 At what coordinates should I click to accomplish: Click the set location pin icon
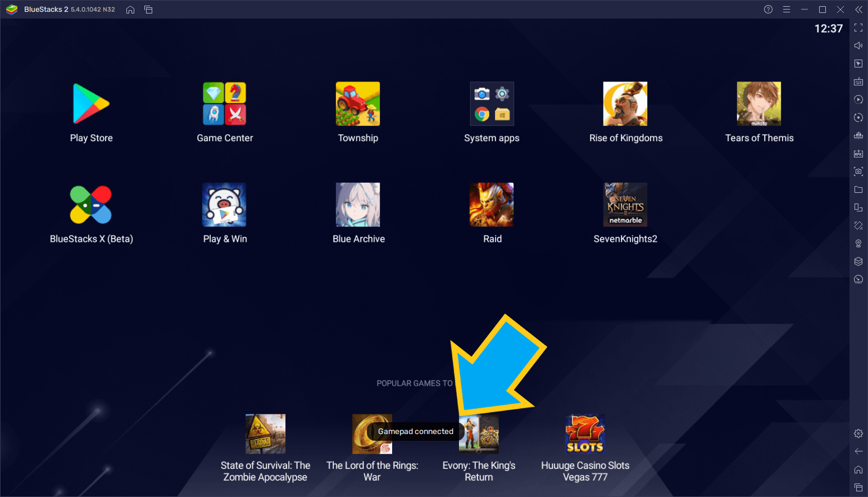point(858,243)
